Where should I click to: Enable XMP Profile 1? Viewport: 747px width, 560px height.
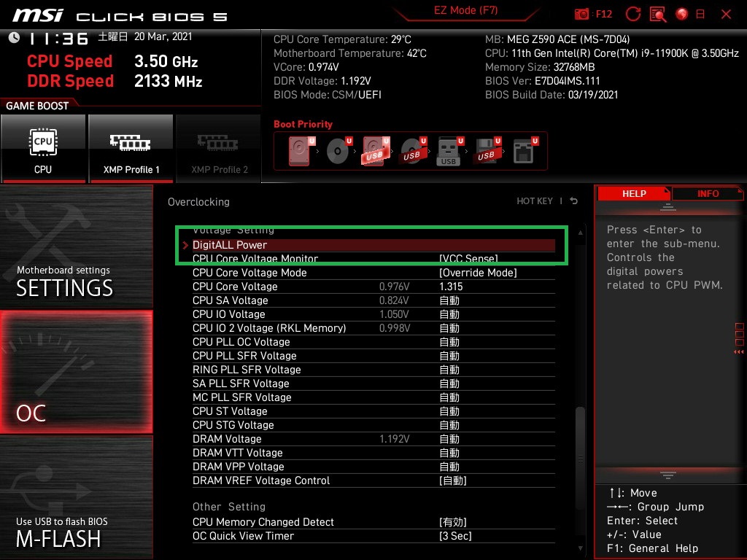(131, 149)
